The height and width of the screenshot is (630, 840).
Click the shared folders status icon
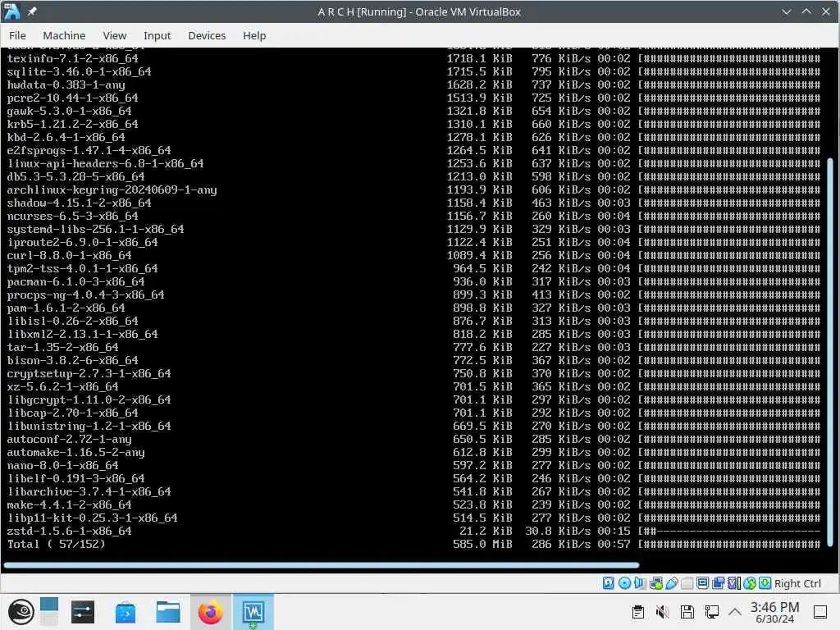click(x=687, y=583)
